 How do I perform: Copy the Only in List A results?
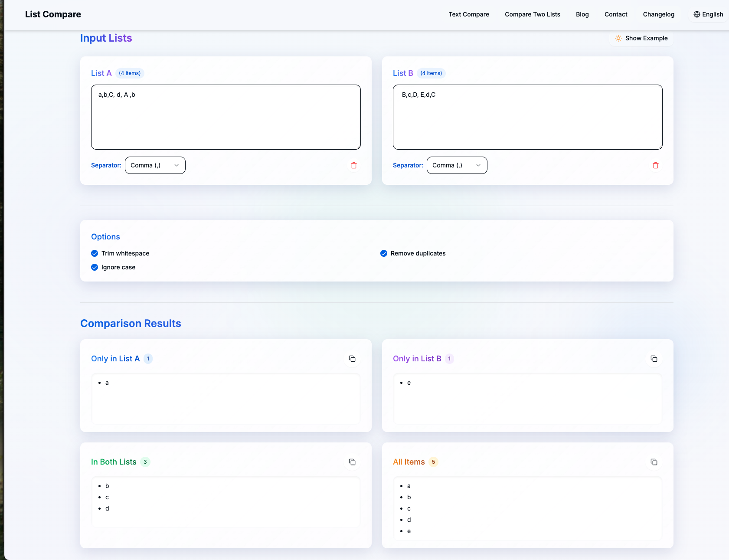[352, 359]
